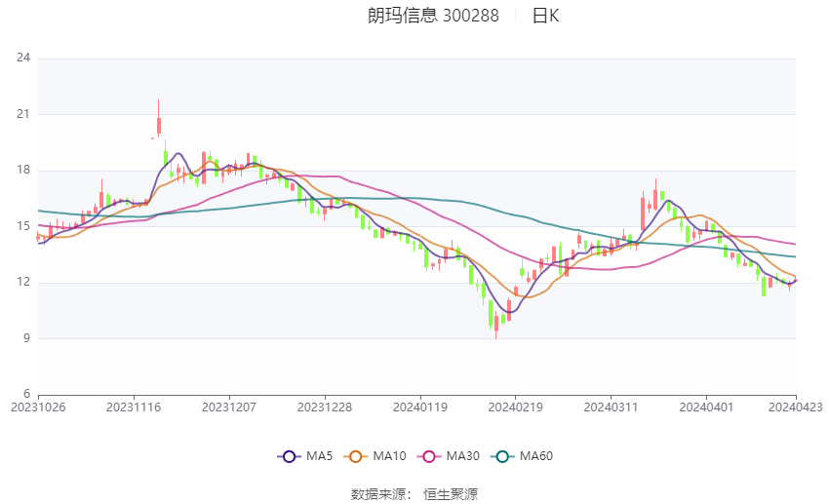Click the 恒生聚源 data source text
The width and height of the screenshot is (829, 504).
coord(451,494)
